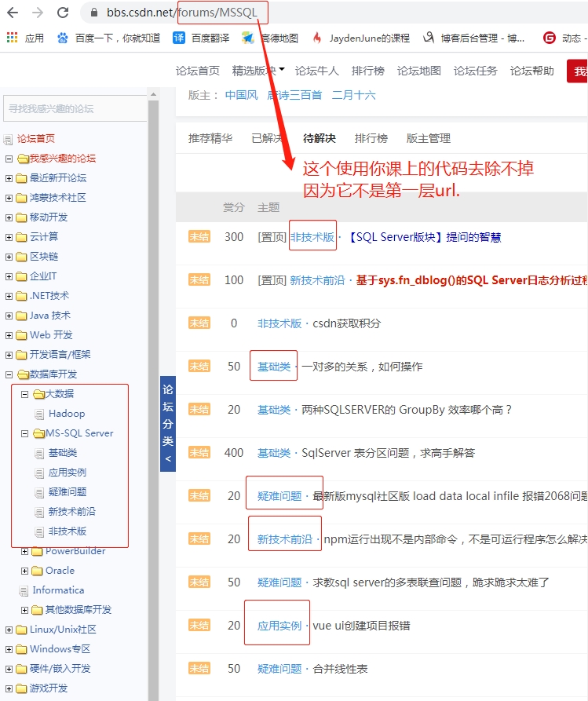Select 基础类 under MS-SQL Server
Viewport: 588px width, 701px height.
pos(63,453)
